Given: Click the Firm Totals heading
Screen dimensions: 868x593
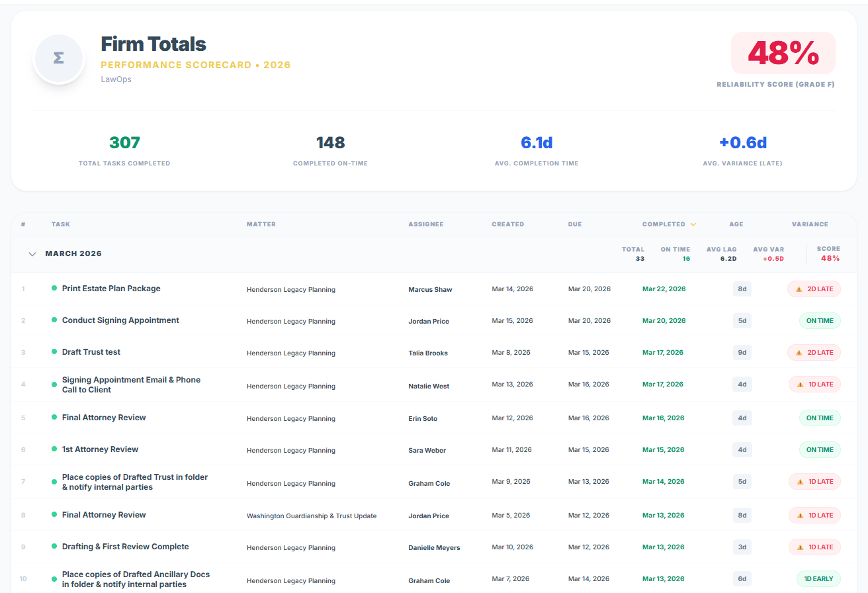Looking at the screenshot, I should pos(153,44).
